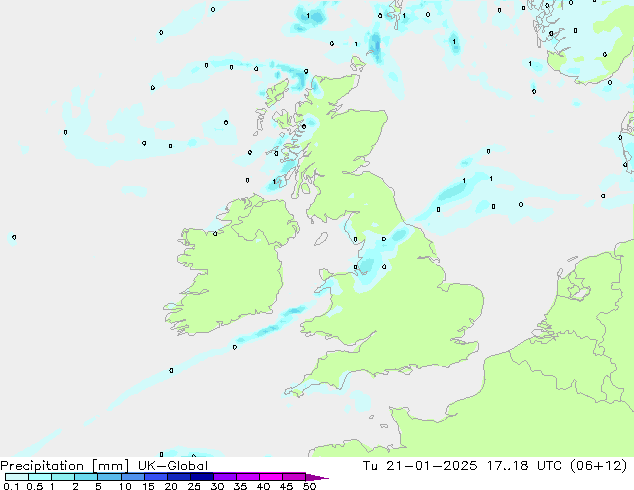
Task: Click the Isle of Man outline
Action: pos(321,239)
